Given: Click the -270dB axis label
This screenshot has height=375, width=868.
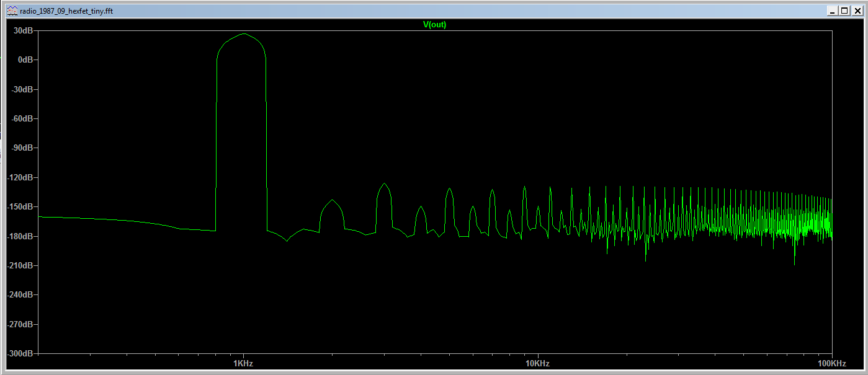Looking at the screenshot, I should [20, 324].
